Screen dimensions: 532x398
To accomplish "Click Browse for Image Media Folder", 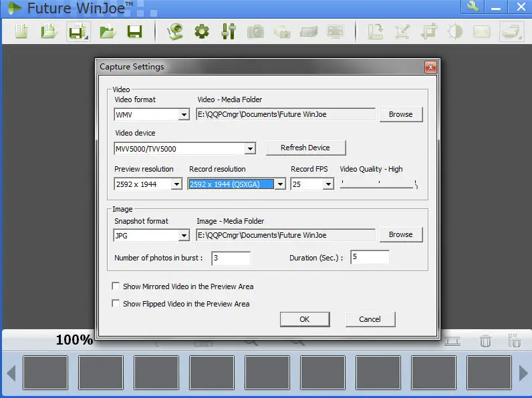I will pos(401,234).
